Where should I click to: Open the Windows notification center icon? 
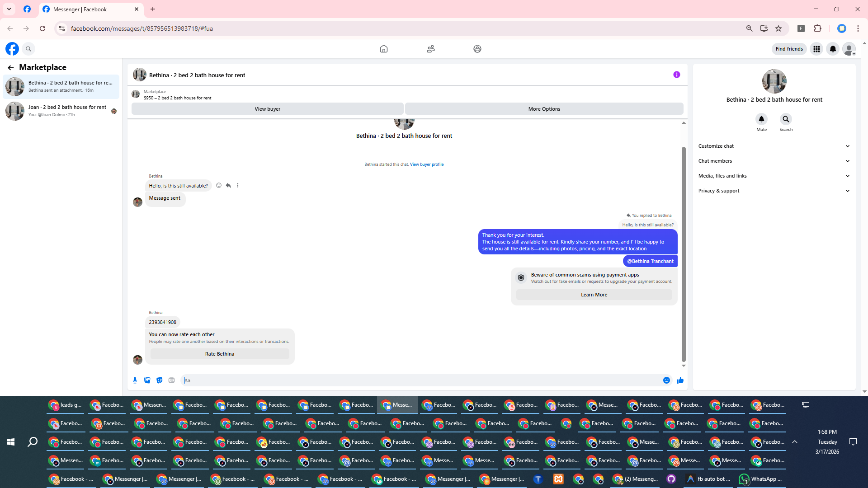click(x=853, y=442)
